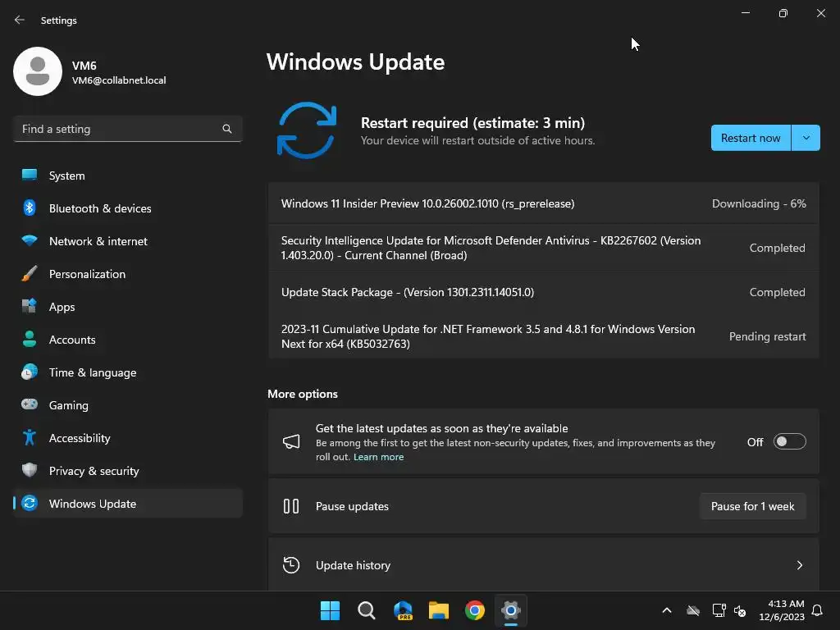This screenshot has height=630, width=840.
Task: Open Accessibility figure icon
Action: pos(30,438)
